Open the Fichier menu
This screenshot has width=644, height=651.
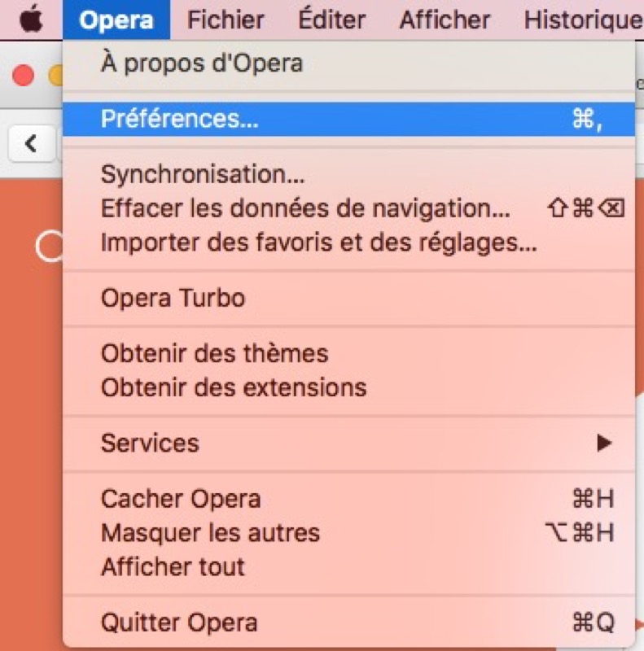tap(226, 20)
